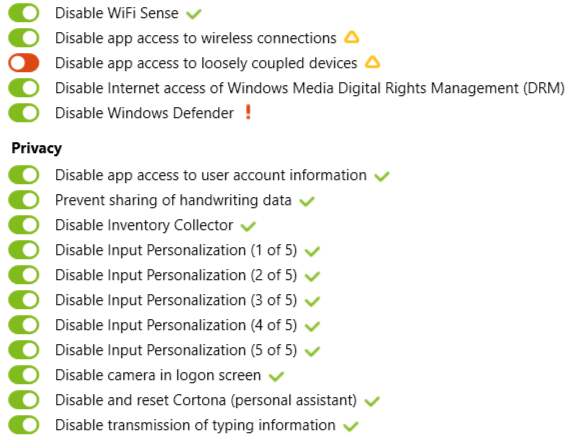
Task: Click checkmark next to user account information
Action: coord(382,176)
